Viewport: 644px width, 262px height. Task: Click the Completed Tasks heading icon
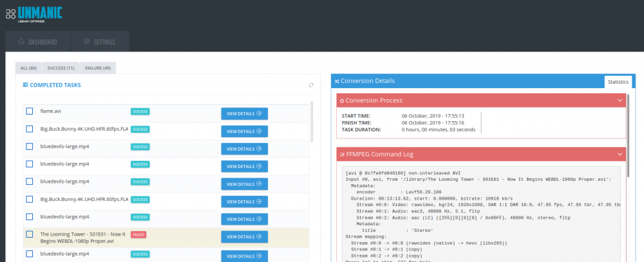(26, 85)
